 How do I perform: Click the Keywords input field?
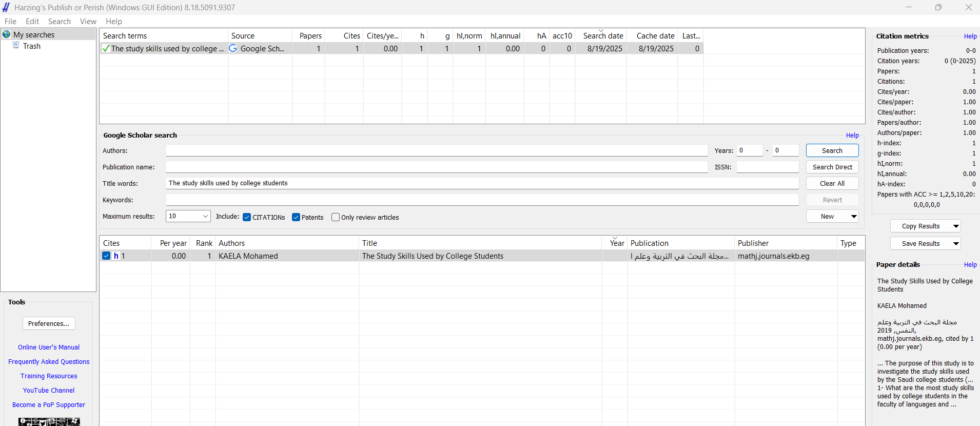482,200
